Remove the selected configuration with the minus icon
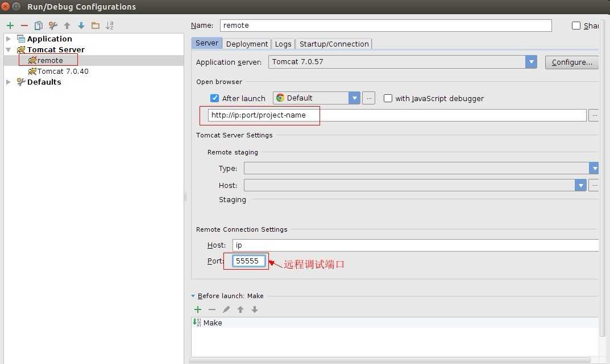610x364 pixels. click(24, 26)
